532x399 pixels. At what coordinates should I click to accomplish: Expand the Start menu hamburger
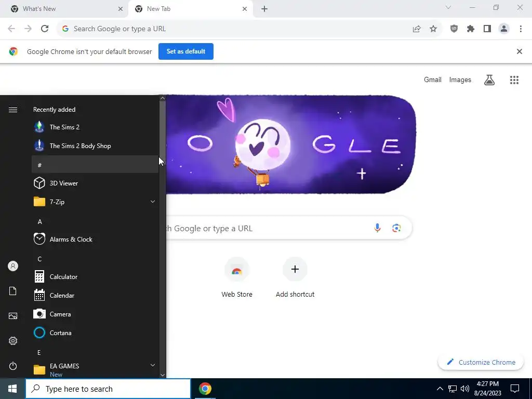[x=13, y=110]
